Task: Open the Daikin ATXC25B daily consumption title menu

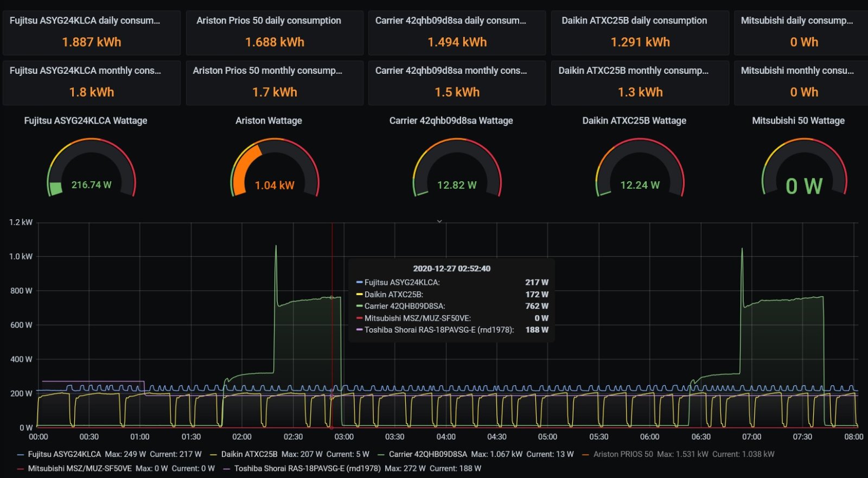Action: coord(634,21)
